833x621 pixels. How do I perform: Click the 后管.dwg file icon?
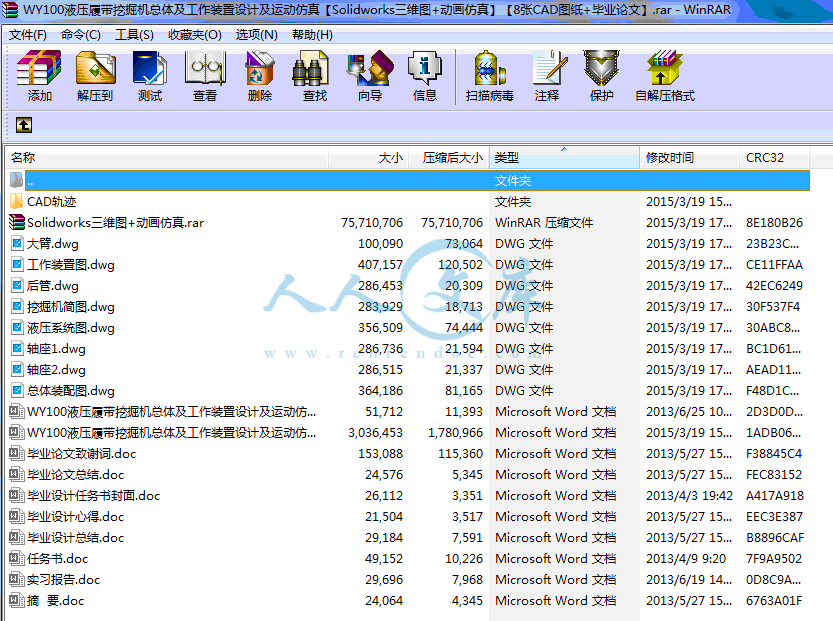(x=17, y=285)
